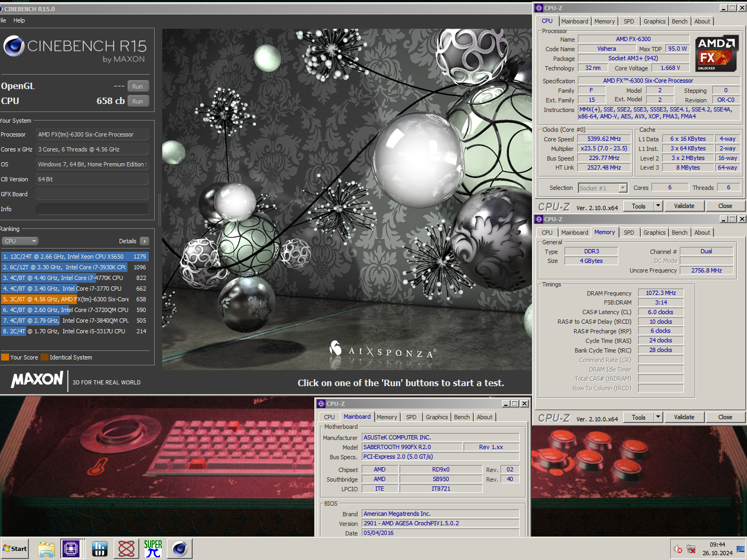This screenshot has height=560, width=747.
Task: Click the blue monitor icon beside the clock
Action: (741, 549)
